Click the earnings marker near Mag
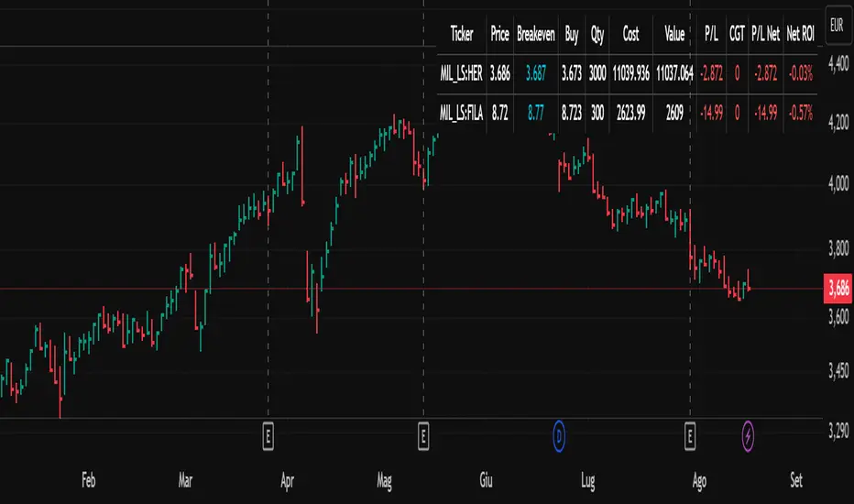854x504 pixels. pyautogui.click(x=423, y=436)
